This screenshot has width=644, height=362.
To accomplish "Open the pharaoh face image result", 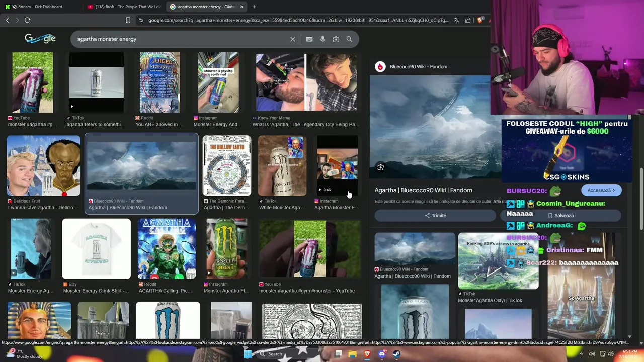I will pos(39,321).
